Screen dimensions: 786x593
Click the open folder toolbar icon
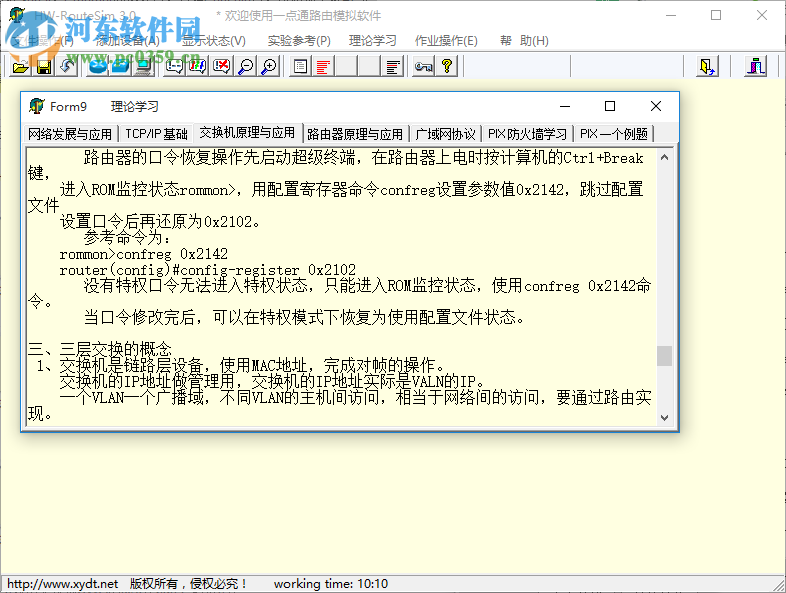click(x=20, y=66)
